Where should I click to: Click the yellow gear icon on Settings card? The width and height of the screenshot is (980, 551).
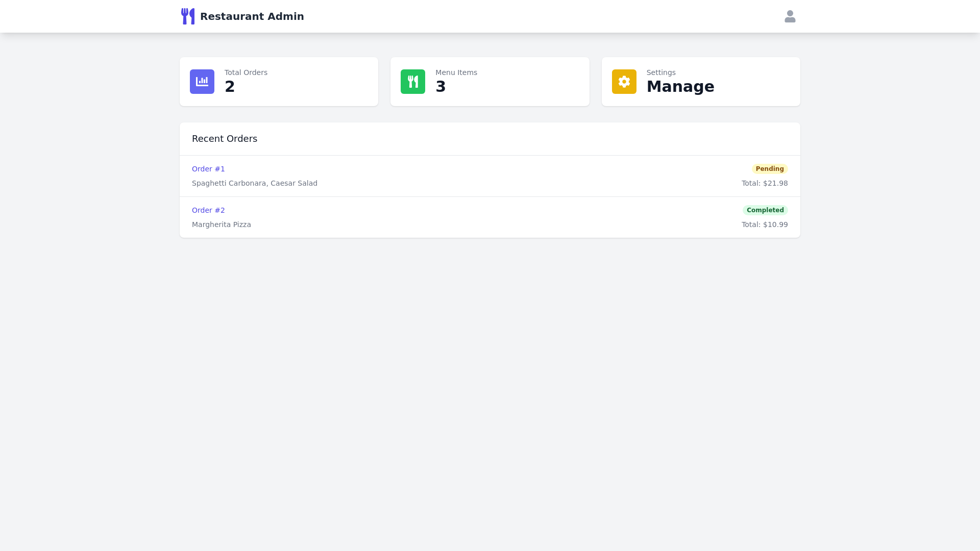click(624, 81)
